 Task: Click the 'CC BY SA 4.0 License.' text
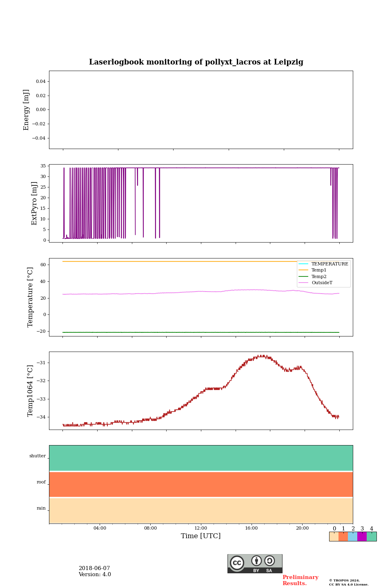pyautogui.click(x=349, y=584)
